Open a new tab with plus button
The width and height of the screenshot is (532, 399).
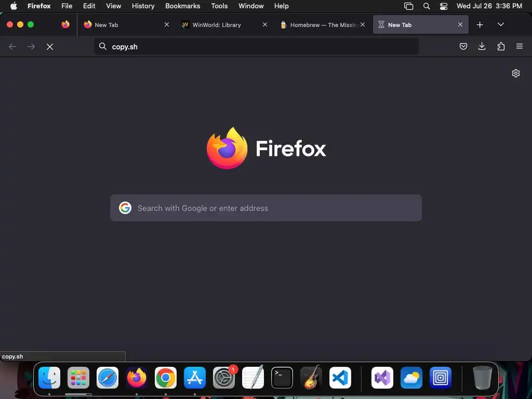(x=480, y=25)
